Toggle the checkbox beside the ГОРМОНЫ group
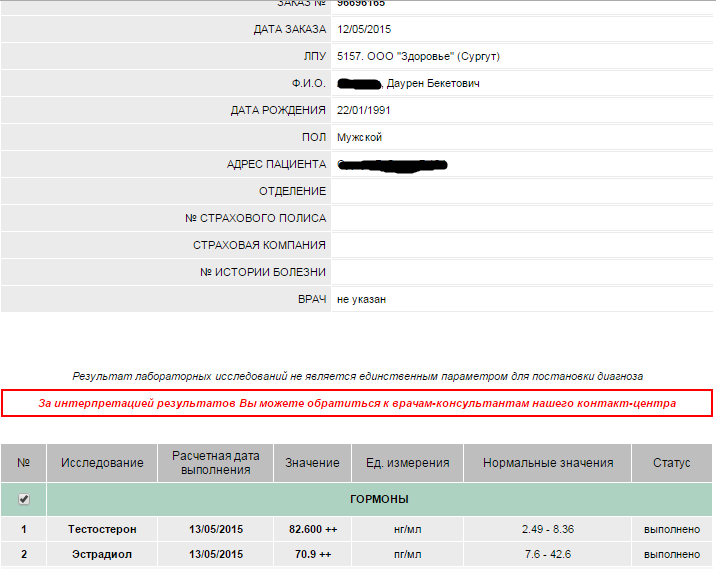 point(24,499)
